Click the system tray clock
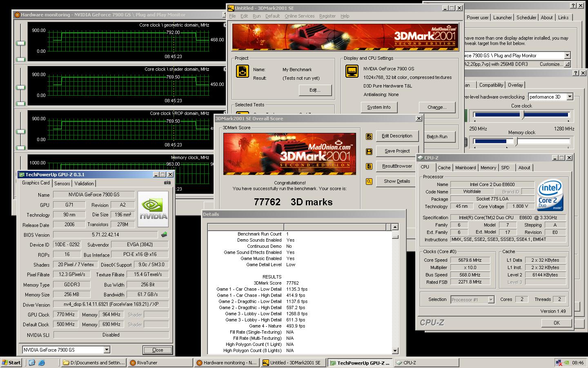The width and height of the screenshot is (588, 368). [578, 362]
